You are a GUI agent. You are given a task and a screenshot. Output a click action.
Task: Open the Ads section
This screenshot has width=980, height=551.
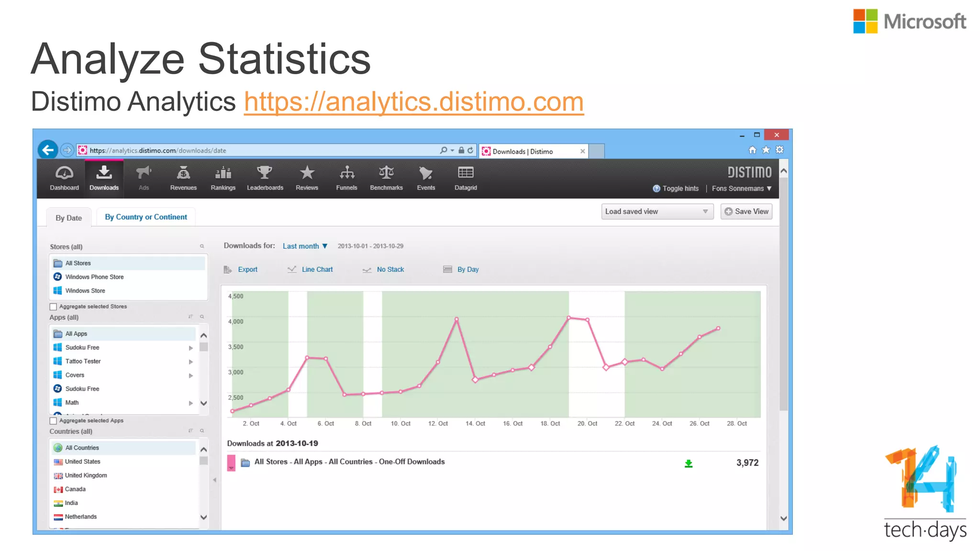(144, 178)
